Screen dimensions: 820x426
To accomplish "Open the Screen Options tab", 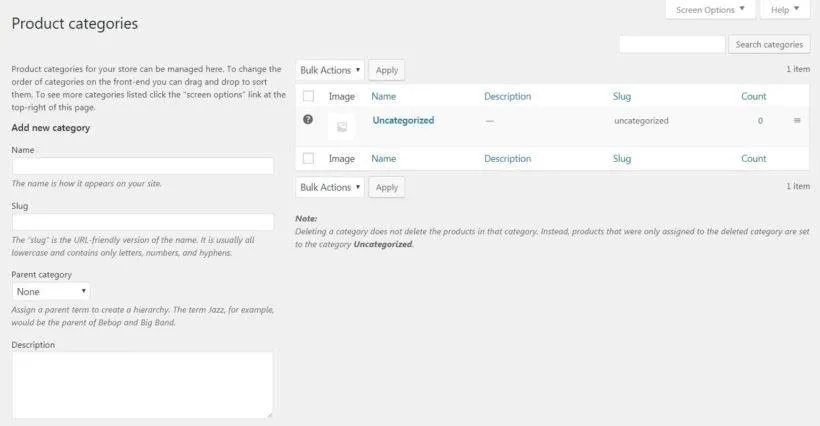I will click(x=710, y=10).
